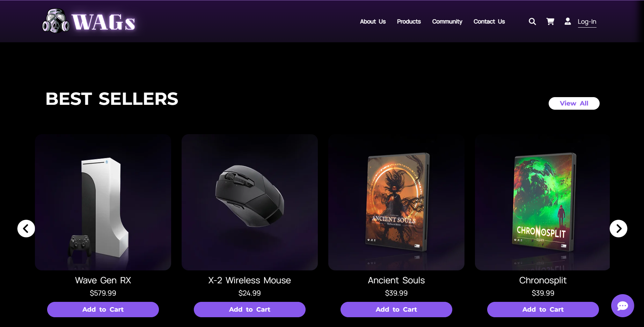Visit the Community page from navigation

(447, 21)
